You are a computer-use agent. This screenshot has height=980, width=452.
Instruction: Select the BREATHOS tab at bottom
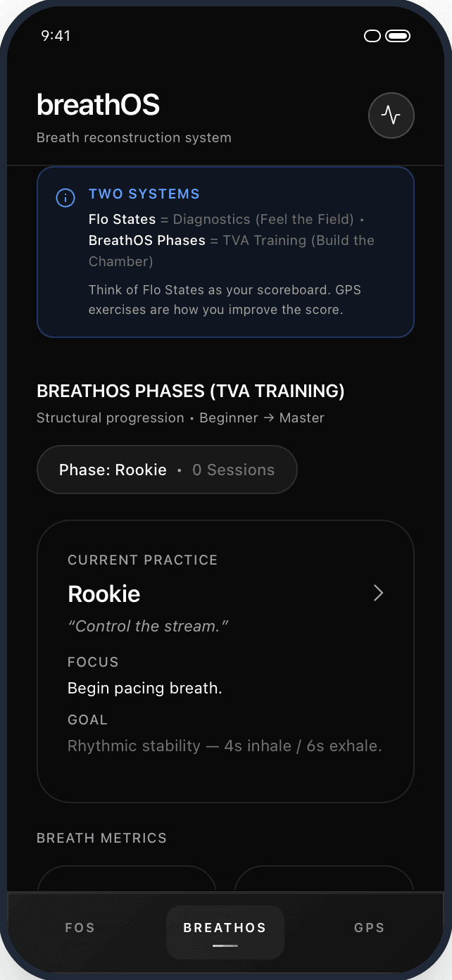click(x=225, y=928)
